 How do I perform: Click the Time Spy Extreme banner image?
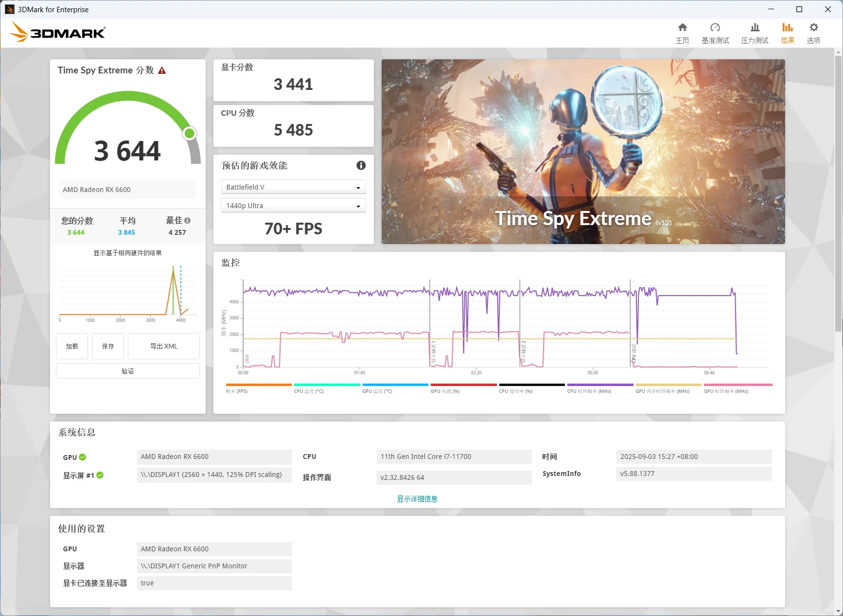(x=583, y=152)
